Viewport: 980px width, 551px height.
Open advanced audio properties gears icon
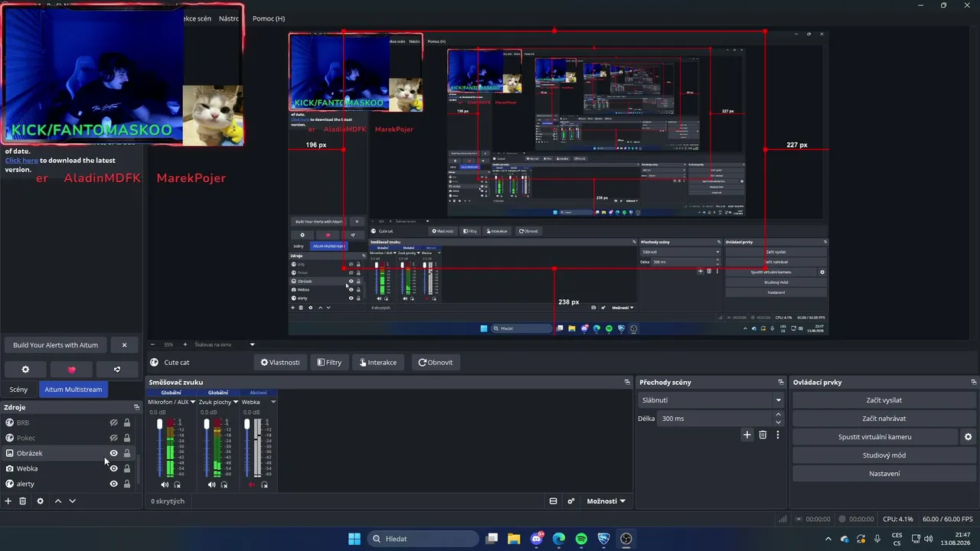[x=571, y=501]
